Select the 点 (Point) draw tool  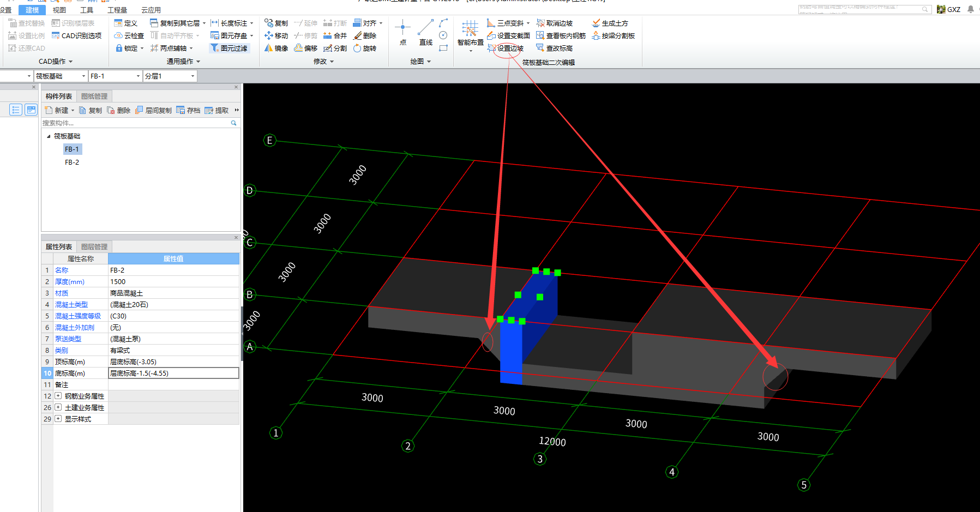tap(403, 32)
